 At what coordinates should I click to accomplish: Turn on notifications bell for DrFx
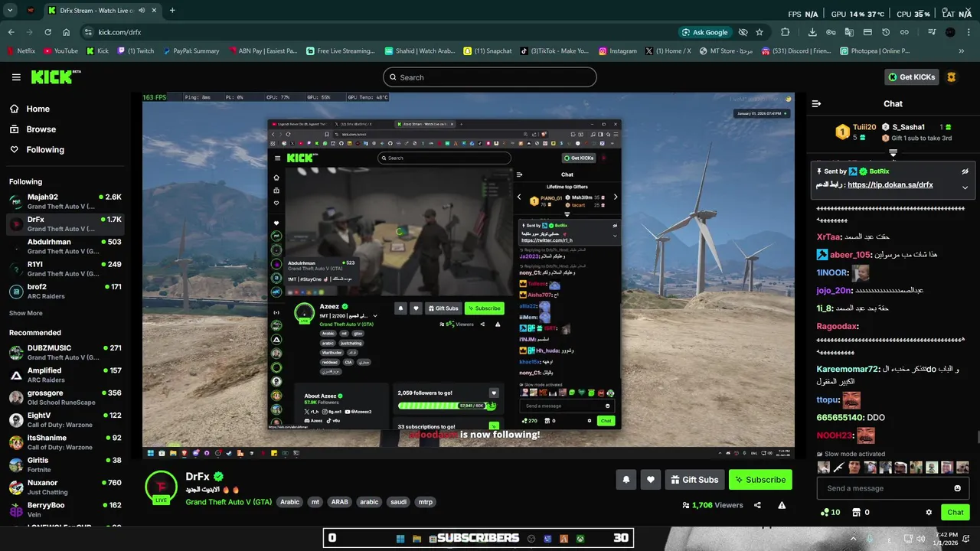coord(626,480)
